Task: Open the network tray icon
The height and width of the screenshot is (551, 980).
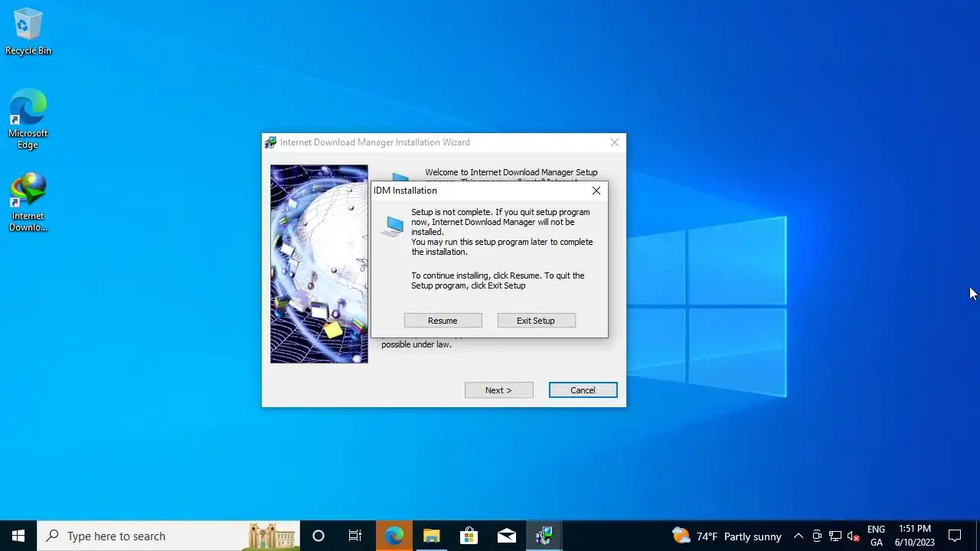Action: pos(835,536)
